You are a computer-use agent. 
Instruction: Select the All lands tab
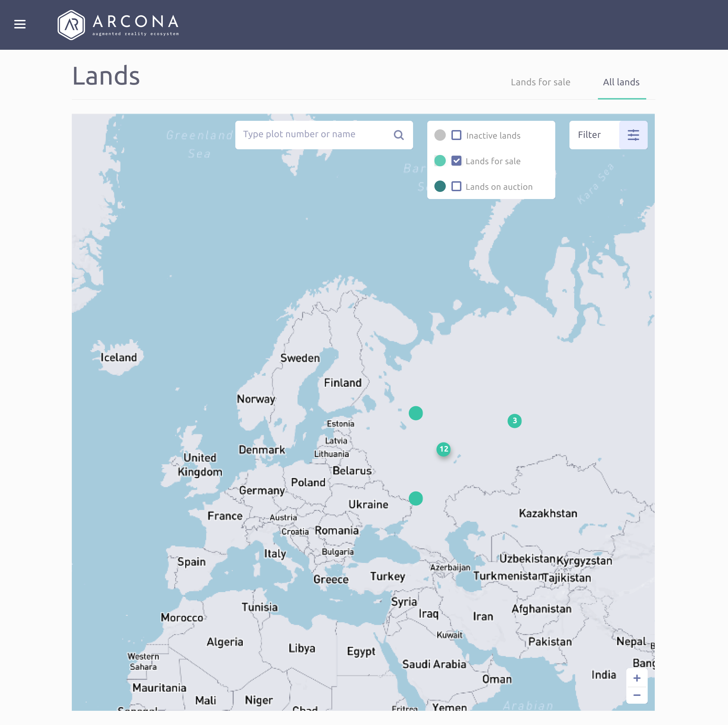point(621,82)
